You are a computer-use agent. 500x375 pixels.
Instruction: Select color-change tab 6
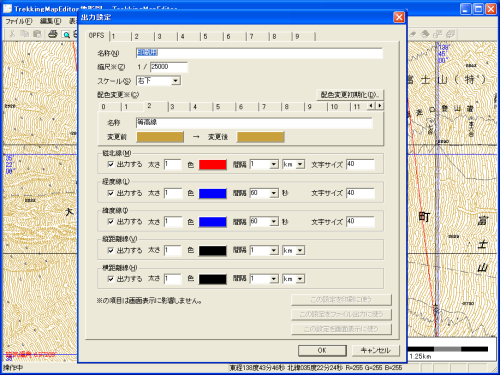pos(247,107)
